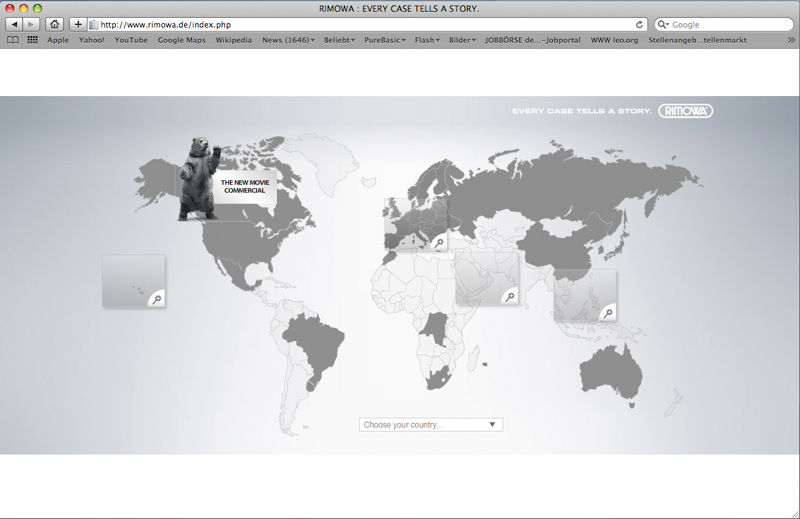Open the Google Maps bookmark

point(181,40)
